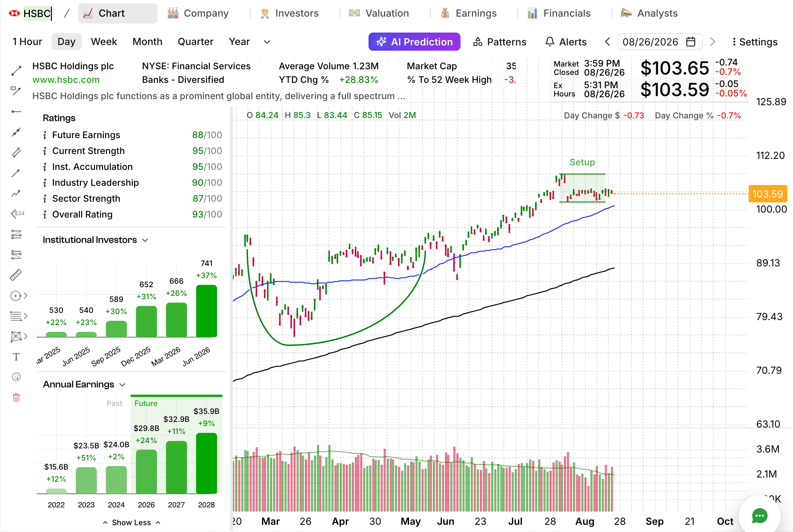
Task: Select the ruler measure tool
Action: (16, 275)
